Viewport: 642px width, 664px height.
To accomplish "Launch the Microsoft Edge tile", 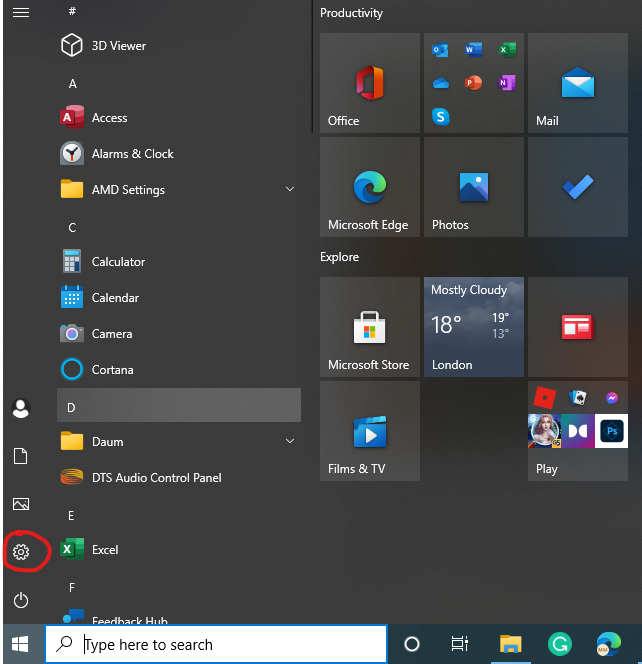I will 370,187.
